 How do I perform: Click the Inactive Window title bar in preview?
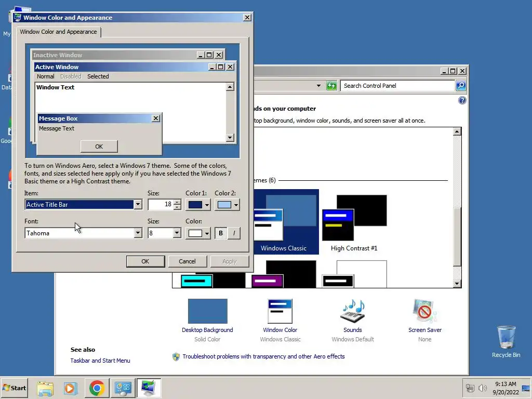(x=115, y=55)
